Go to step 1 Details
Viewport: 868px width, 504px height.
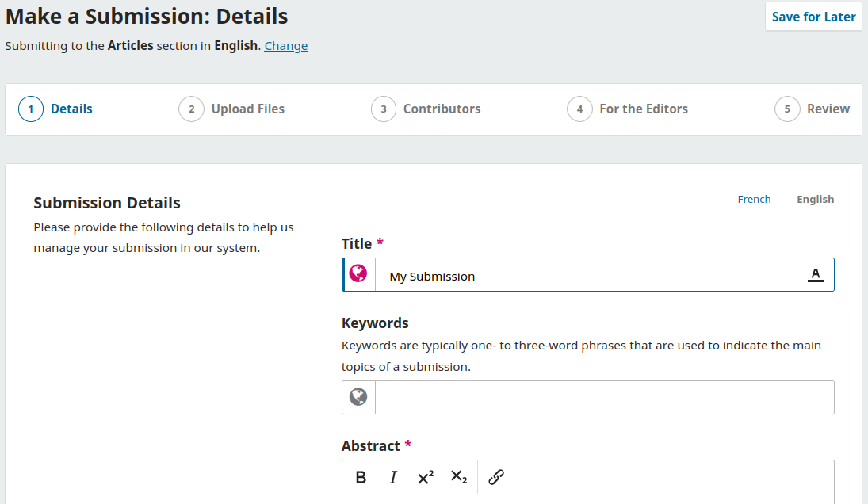pos(55,109)
